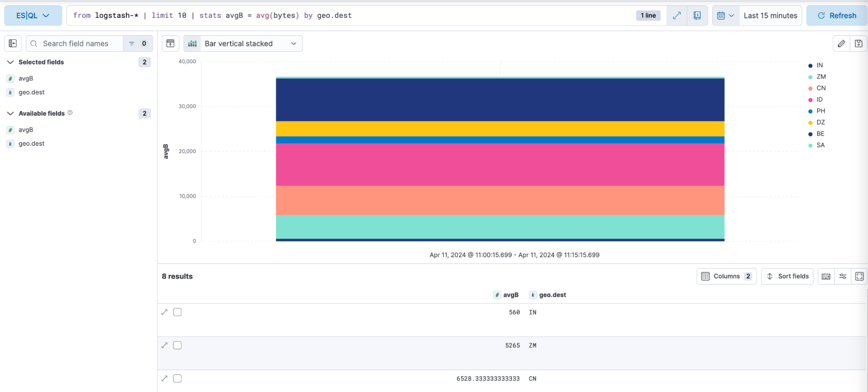868x392 pixels.
Task: Click the ZM legend color dot
Action: pyautogui.click(x=809, y=76)
